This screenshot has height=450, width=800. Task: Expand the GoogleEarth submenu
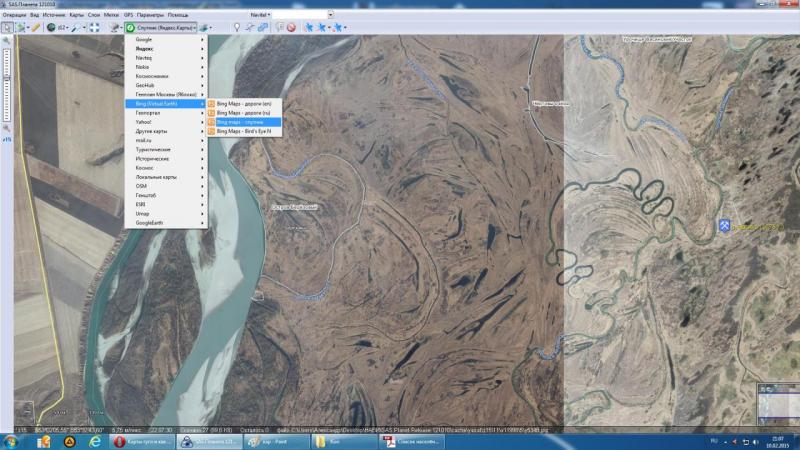[x=166, y=223]
